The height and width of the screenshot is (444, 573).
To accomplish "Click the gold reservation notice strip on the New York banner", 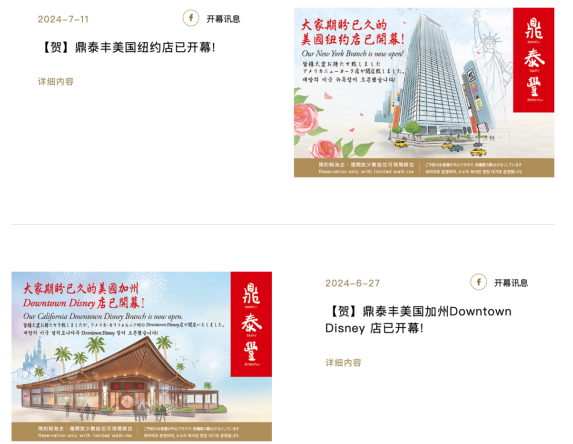I will point(424,168).
